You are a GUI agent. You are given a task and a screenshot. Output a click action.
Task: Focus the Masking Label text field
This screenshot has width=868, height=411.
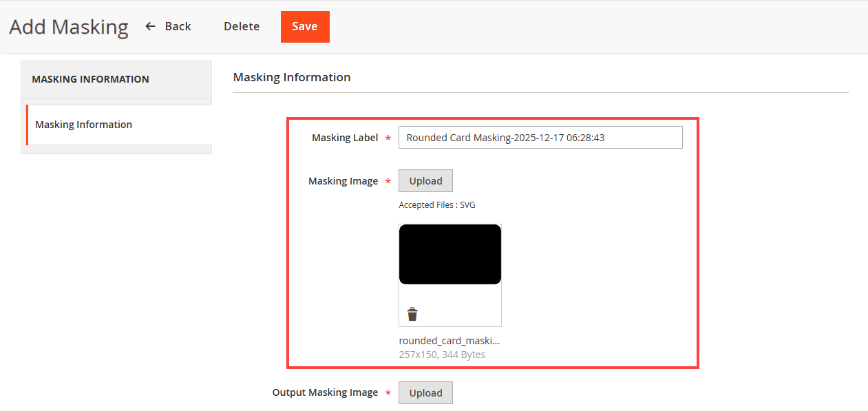[x=540, y=137]
